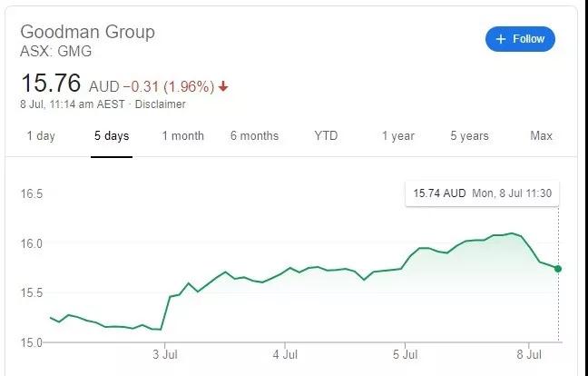The height and width of the screenshot is (376, 588).
Task: Click the 4 Jul date label
Action: [285, 354]
